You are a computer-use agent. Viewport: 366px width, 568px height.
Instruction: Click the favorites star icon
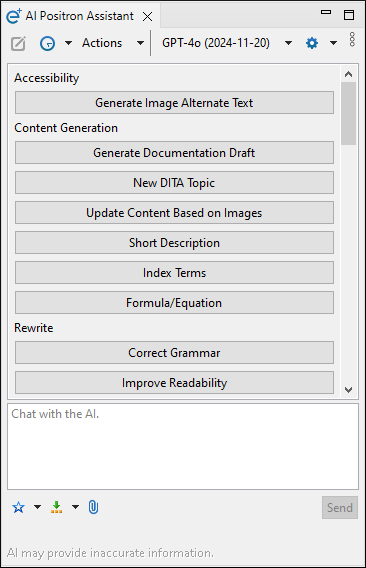(18, 507)
